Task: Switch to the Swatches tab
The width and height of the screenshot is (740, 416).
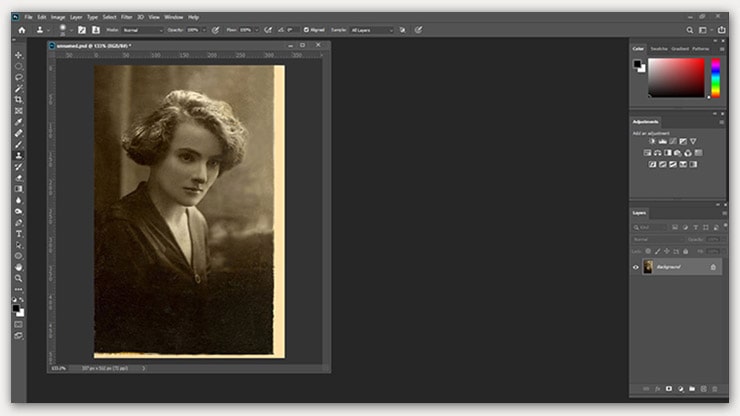Action: [659, 48]
